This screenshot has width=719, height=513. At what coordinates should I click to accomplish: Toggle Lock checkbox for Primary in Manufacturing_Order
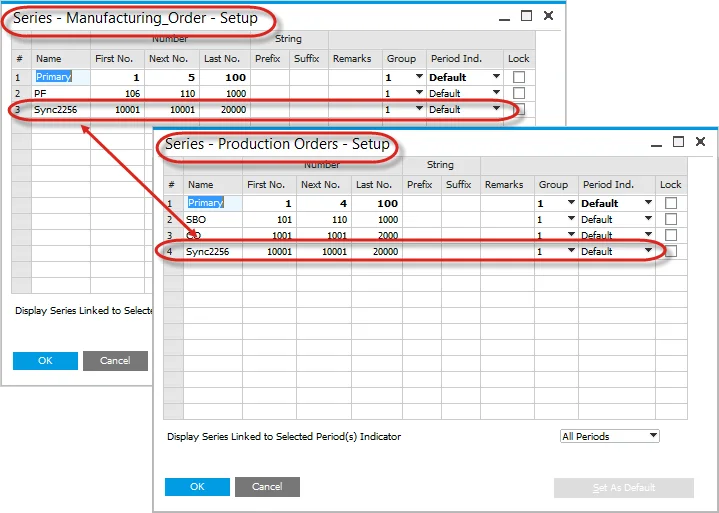tap(518, 77)
